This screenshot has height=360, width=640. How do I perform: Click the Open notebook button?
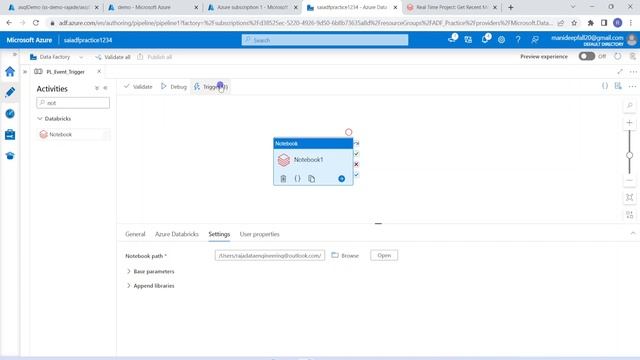tap(384, 256)
